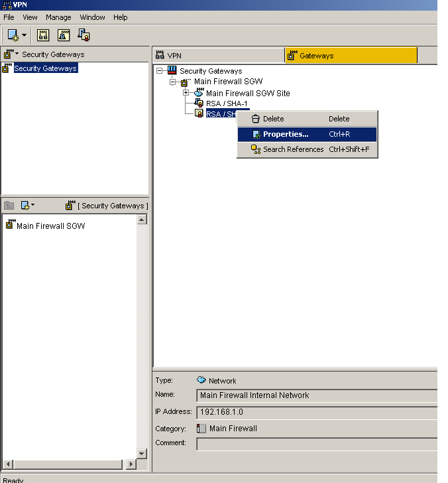448x483 pixels.
Task: Select the RSA / SHA-1 tree item
Action: (226, 103)
